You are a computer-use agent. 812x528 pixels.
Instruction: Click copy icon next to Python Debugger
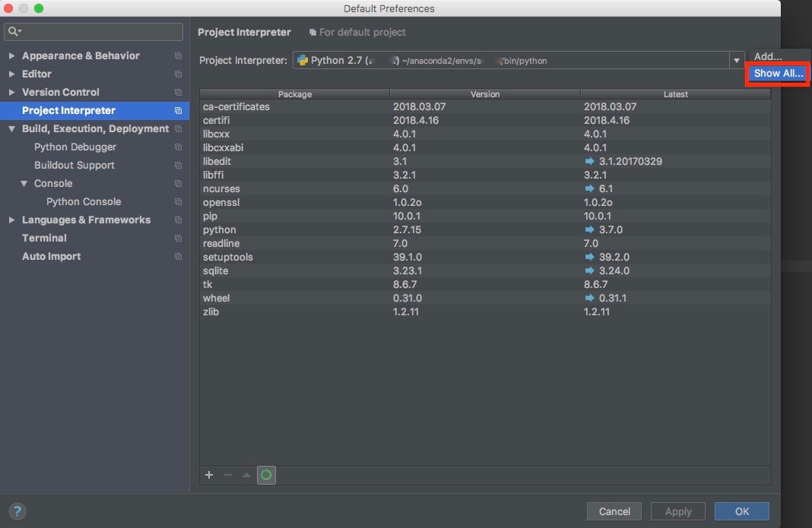(178, 147)
